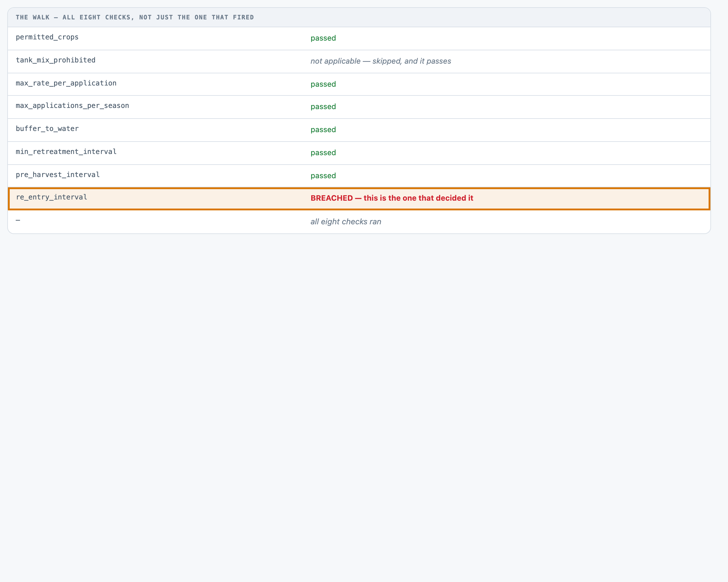Click max_applications_per_season check name
The height and width of the screenshot is (582, 728).
click(x=72, y=105)
